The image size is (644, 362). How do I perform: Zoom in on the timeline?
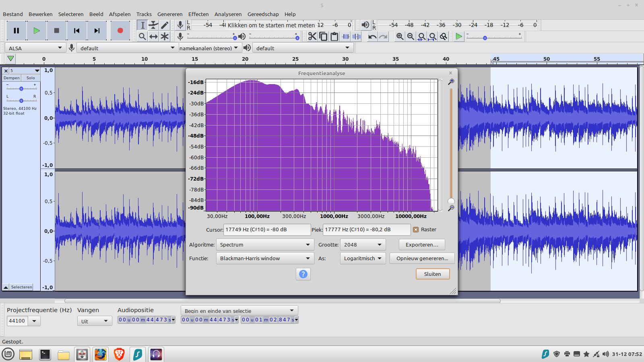coord(400,37)
